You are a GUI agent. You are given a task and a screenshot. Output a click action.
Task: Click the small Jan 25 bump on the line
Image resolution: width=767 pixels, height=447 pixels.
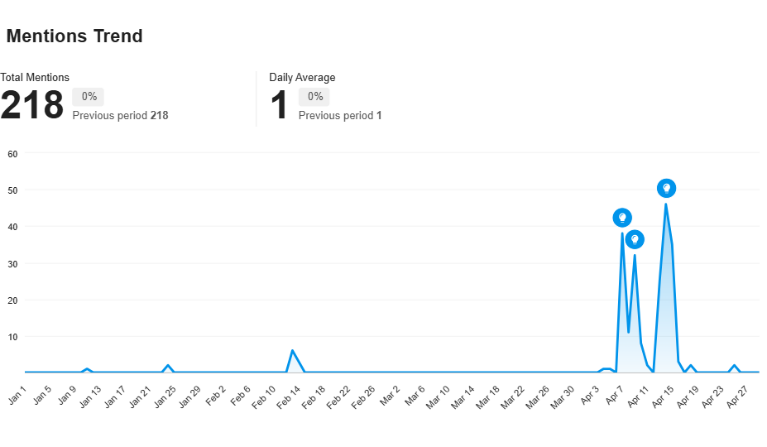click(x=168, y=366)
